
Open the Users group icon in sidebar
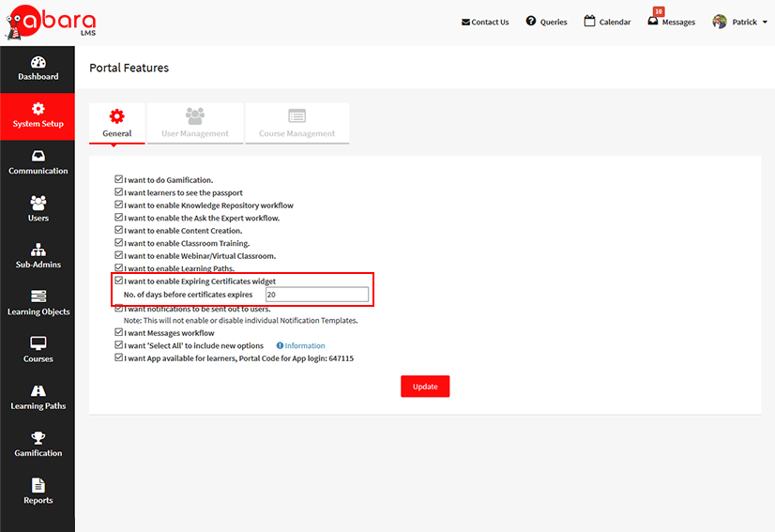point(38,203)
